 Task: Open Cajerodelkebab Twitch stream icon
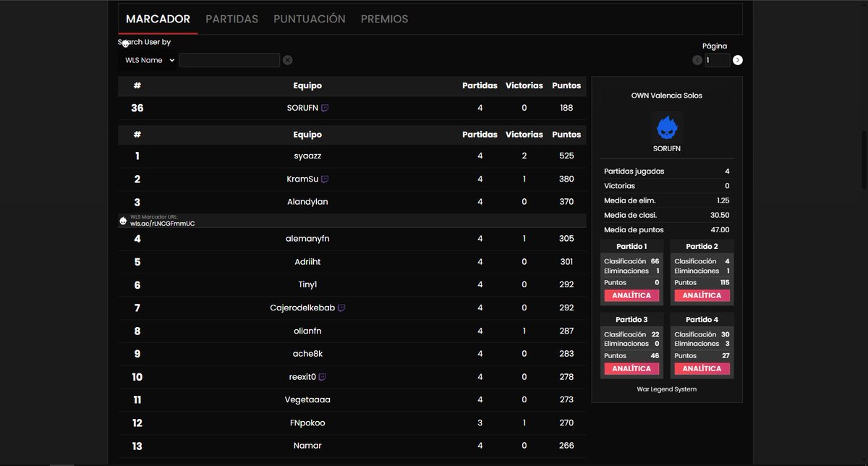pos(341,308)
